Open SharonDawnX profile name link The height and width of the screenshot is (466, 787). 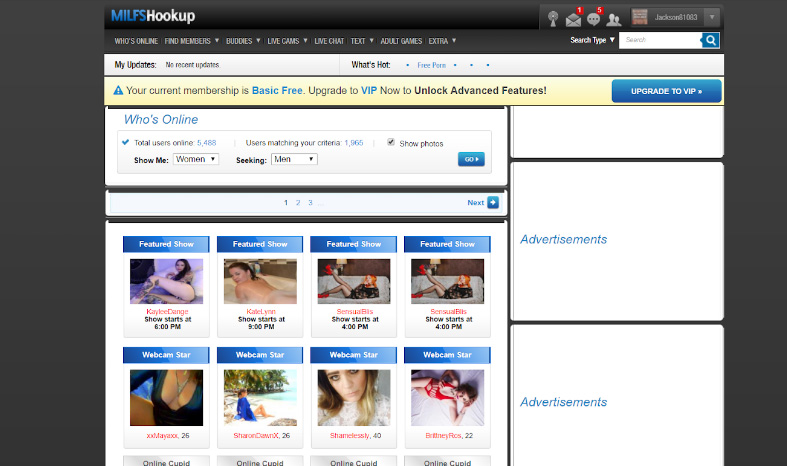coord(256,435)
